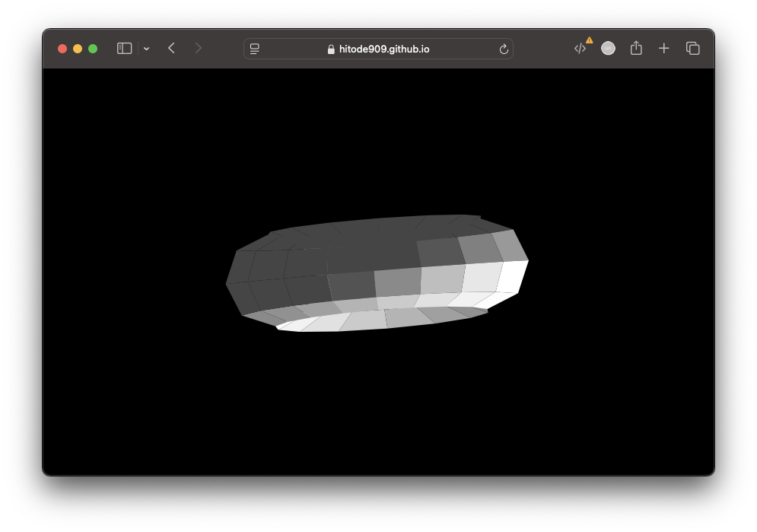Reload the current page
The height and width of the screenshot is (532, 757).
pyautogui.click(x=504, y=49)
